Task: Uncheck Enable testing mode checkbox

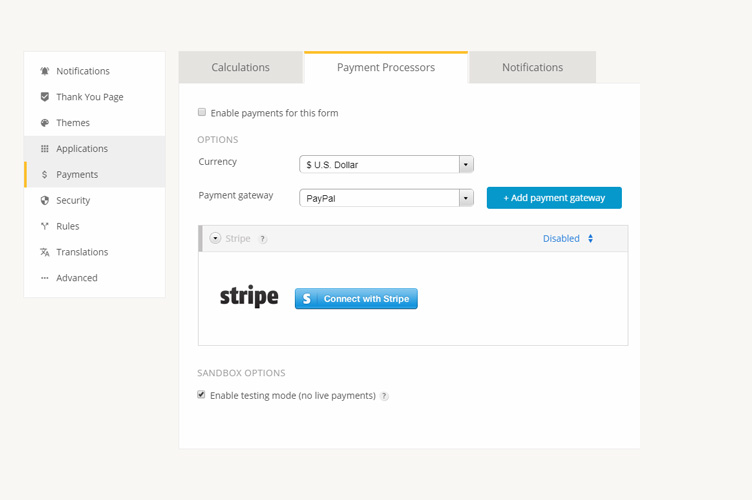Action: 201,395
